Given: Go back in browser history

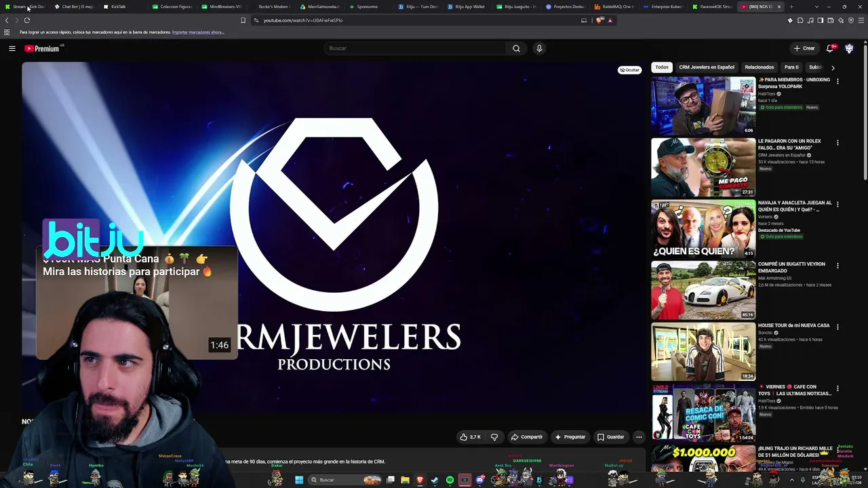Looking at the screenshot, I should tap(7, 20).
